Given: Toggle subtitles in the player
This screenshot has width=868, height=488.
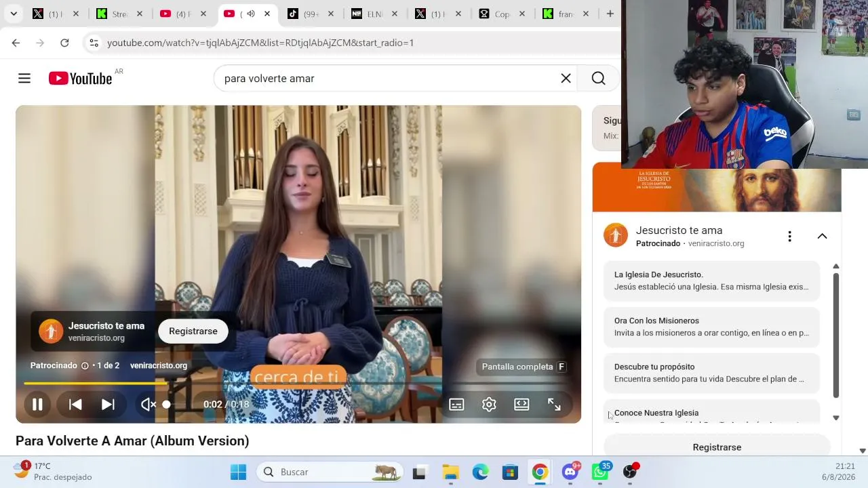Looking at the screenshot, I should (x=456, y=405).
